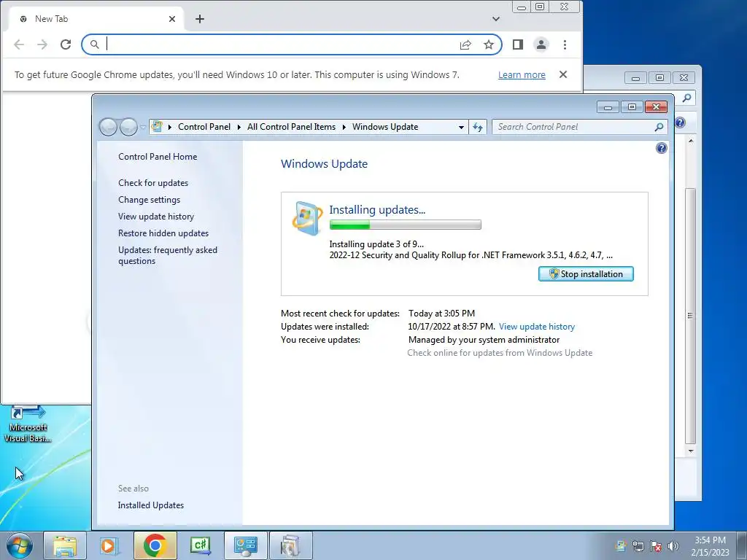Screen dimensions: 747x560
Task: Switch to Control Panel taskbar button
Action: (x=246, y=545)
